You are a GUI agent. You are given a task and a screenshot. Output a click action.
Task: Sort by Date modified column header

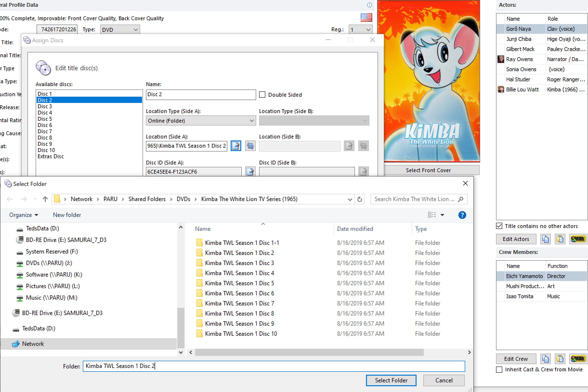pos(372,229)
